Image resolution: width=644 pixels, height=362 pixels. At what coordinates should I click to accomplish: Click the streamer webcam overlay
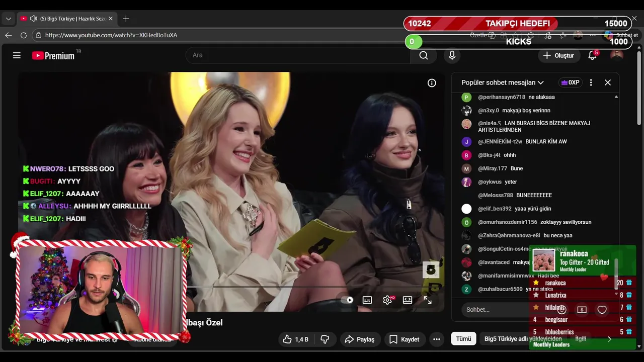(x=101, y=291)
